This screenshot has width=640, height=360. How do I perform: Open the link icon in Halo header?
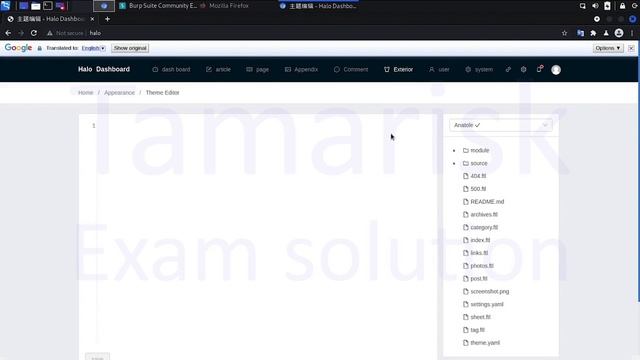point(508,69)
